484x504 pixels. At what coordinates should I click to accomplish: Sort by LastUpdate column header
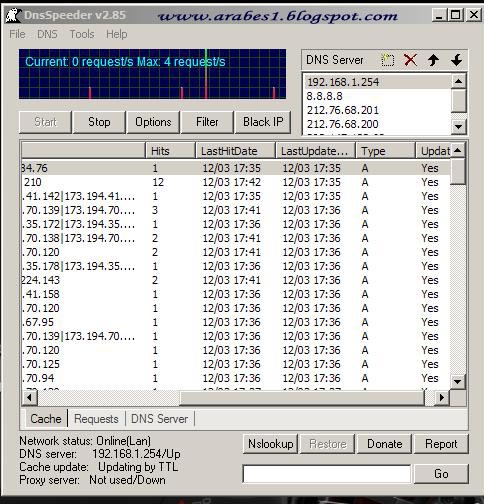point(316,151)
